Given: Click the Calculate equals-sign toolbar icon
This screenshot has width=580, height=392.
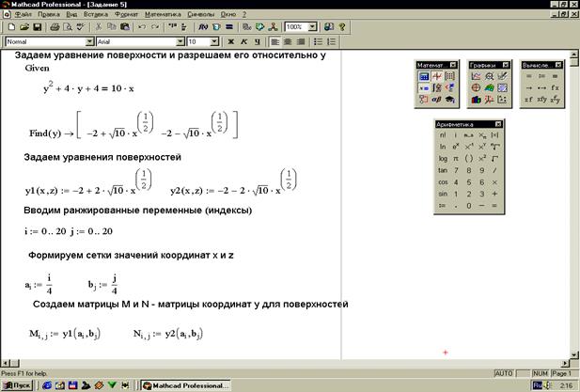Looking at the screenshot, I should [x=229, y=27].
